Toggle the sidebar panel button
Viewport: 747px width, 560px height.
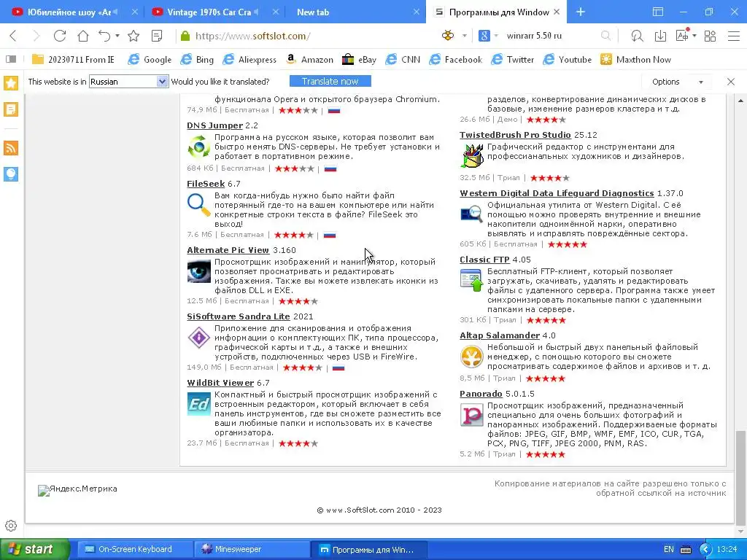coord(11,60)
